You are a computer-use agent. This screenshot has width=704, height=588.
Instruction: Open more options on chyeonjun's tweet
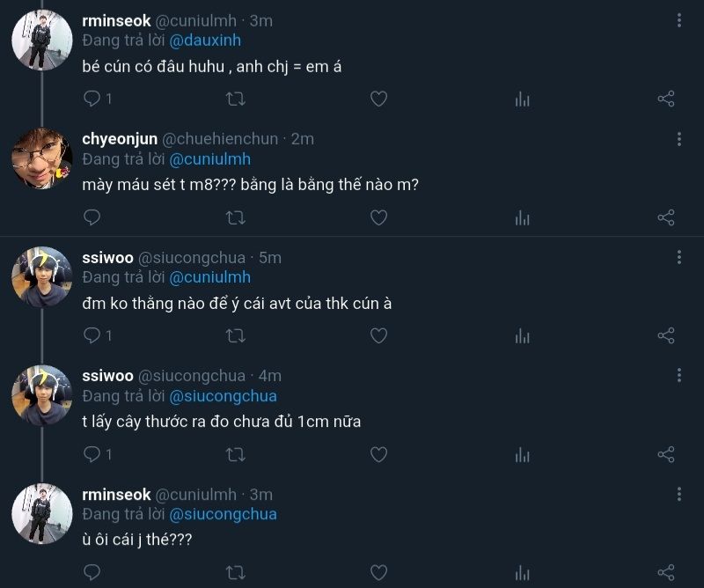679,139
